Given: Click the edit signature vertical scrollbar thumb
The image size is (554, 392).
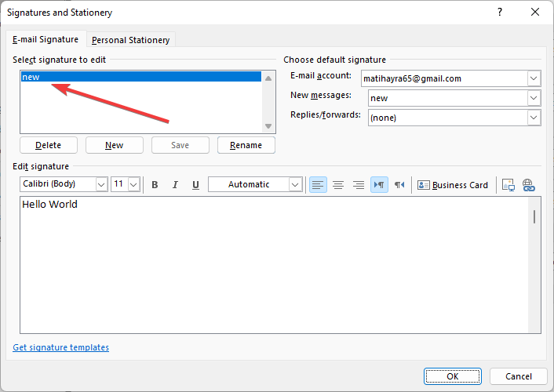Looking at the screenshot, I should coord(534,216).
